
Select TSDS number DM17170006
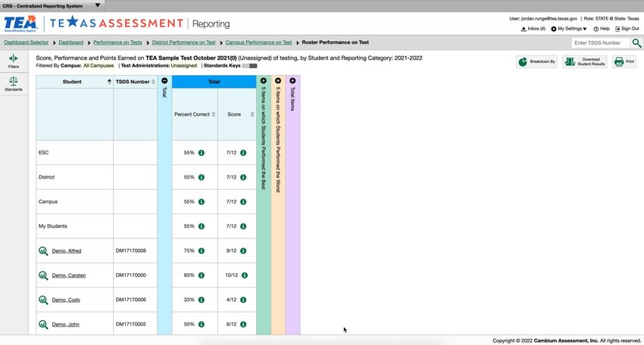[130, 300]
